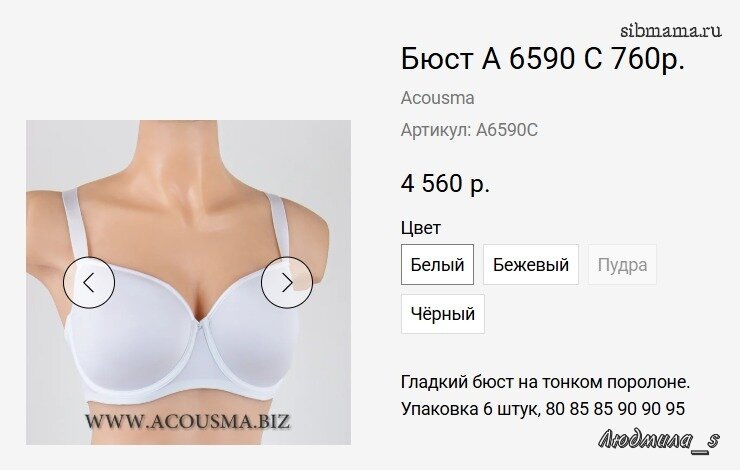This screenshot has width=740, height=470.
Task: Click the Артикул: A6590C line
Action: point(469,130)
